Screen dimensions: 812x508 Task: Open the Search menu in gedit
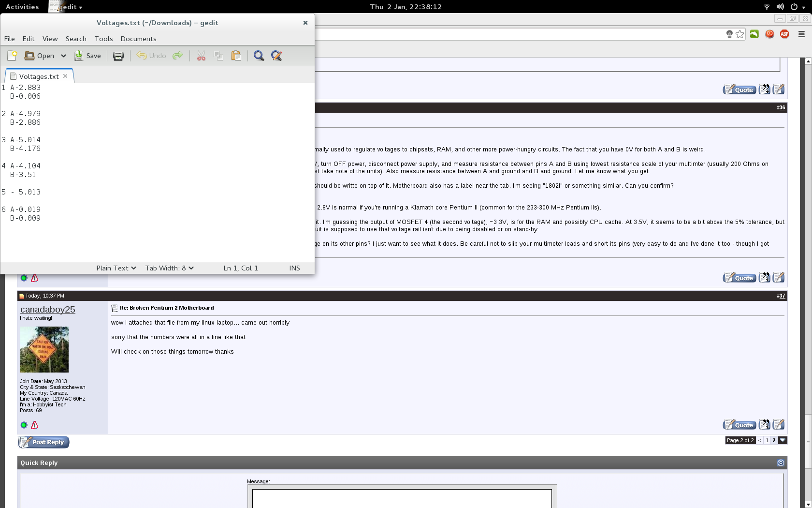tap(76, 39)
